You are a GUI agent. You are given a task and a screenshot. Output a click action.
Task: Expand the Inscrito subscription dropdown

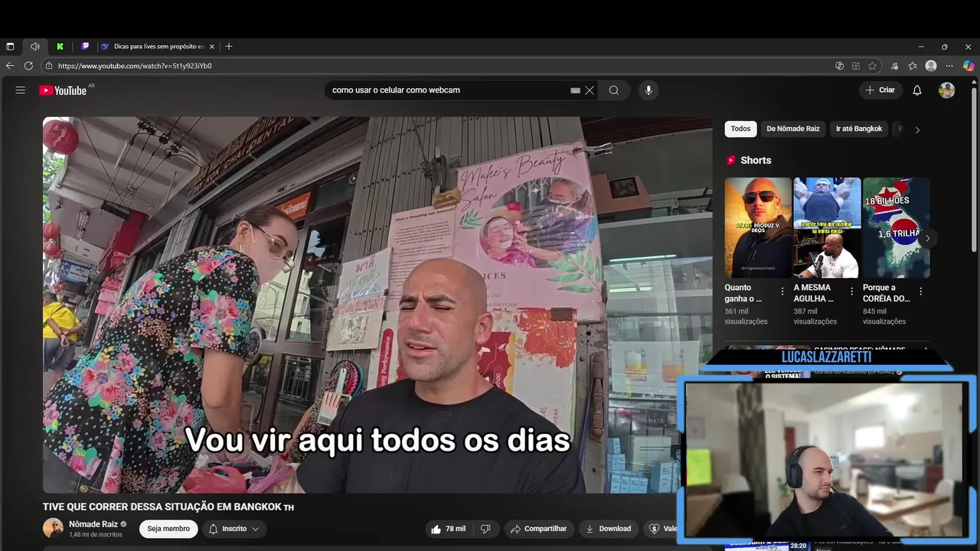[234, 529]
